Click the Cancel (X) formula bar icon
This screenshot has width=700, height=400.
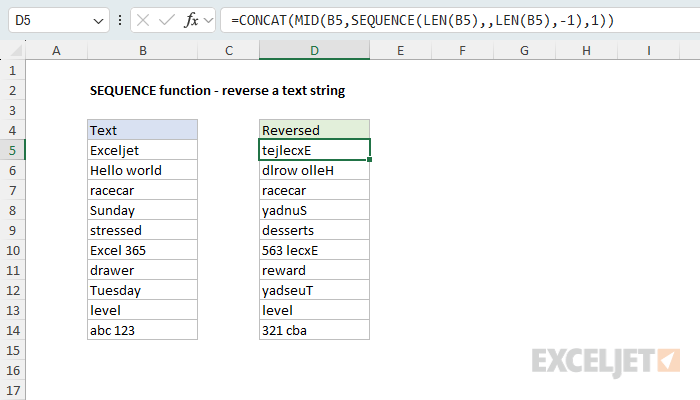(x=143, y=20)
